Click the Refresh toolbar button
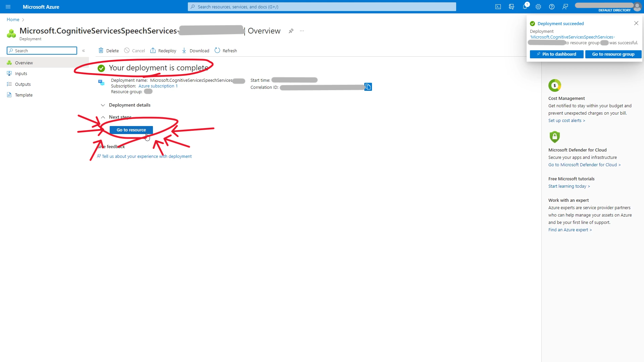644x362 pixels. point(226,51)
